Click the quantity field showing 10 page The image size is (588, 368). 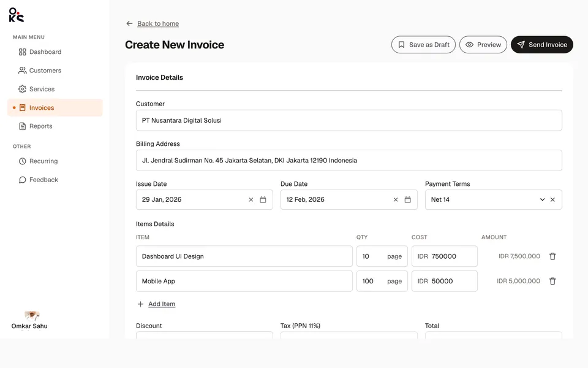[x=382, y=256]
